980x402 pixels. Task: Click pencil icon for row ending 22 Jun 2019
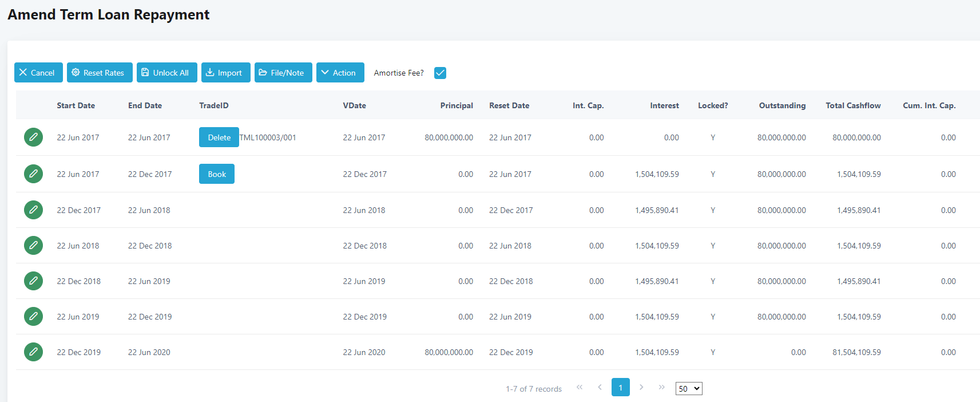(x=33, y=281)
